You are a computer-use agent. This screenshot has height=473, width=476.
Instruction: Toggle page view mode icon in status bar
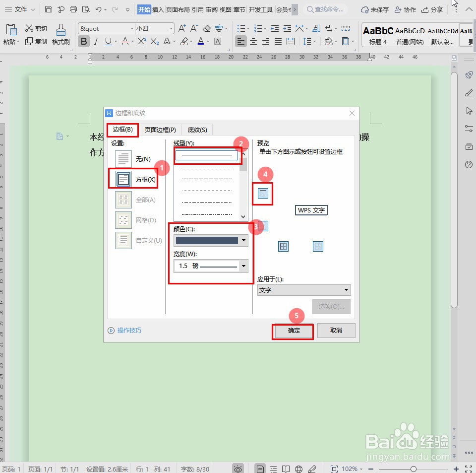(x=260, y=469)
